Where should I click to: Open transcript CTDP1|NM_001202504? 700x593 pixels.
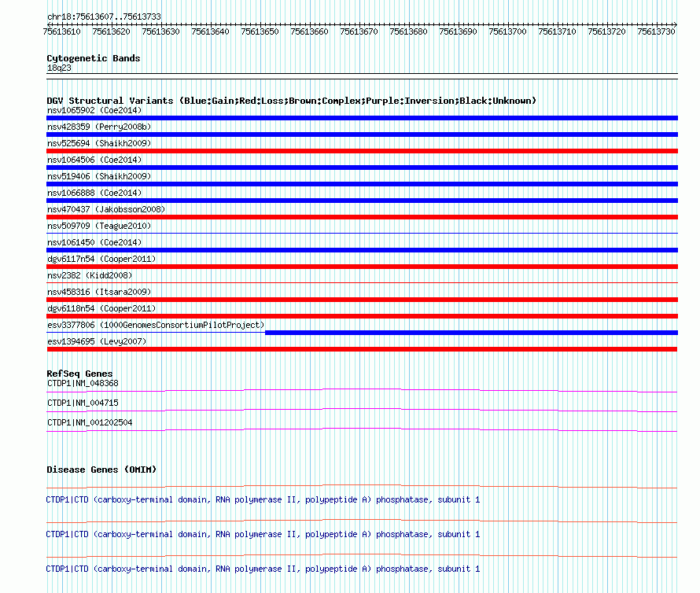tap(90, 422)
